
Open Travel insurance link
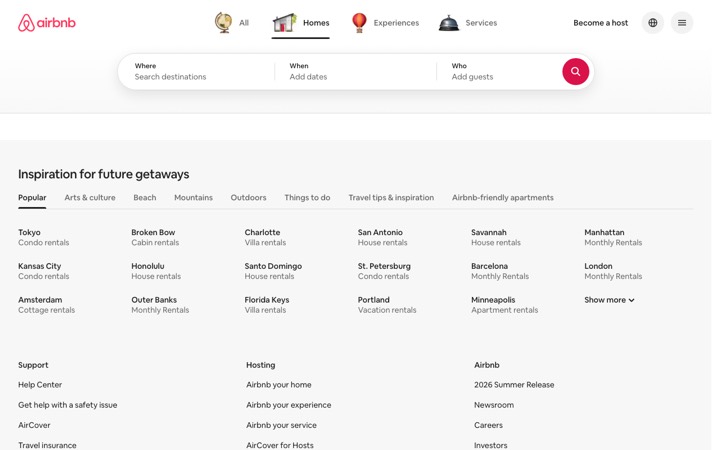point(47,445)
